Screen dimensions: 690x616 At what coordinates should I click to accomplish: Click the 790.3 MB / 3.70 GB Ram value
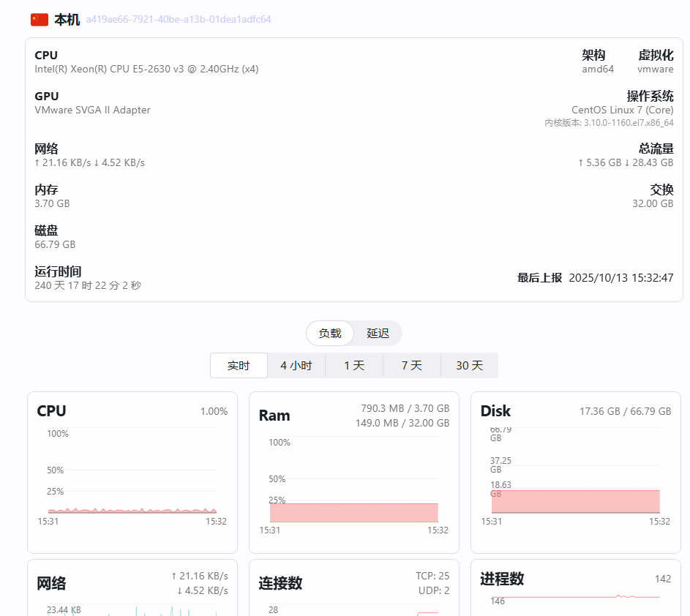(x=405, y=408)
